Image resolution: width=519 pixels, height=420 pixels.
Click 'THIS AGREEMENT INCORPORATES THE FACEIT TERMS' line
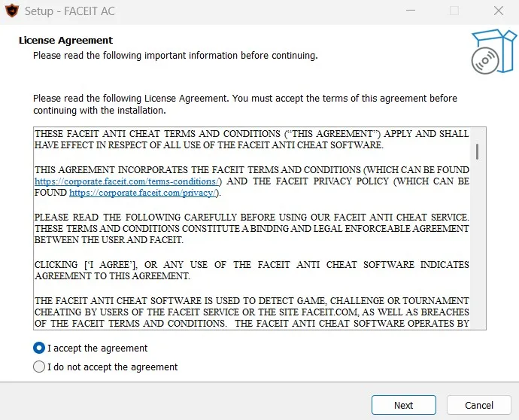[x=251, y=170]
